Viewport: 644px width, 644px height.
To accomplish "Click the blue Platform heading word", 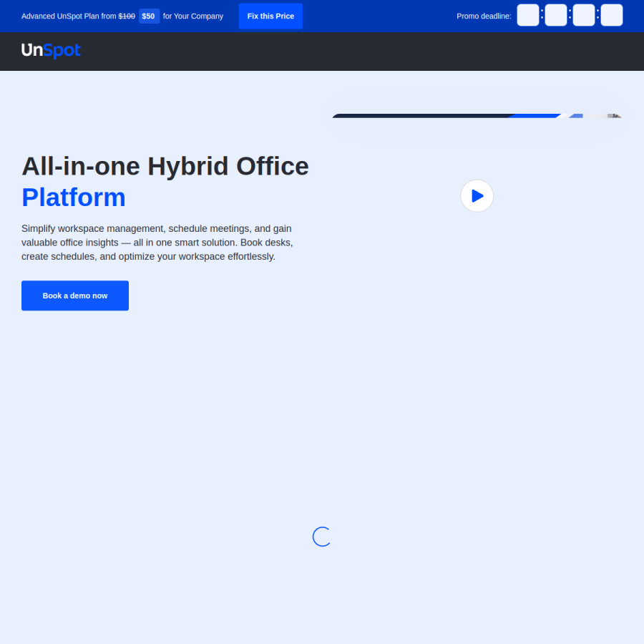I will [x=74, y=197].
